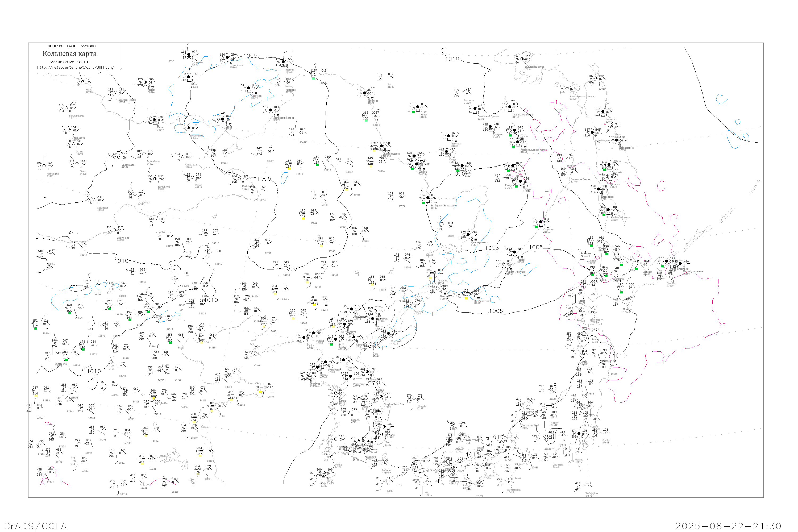Click the meteocenter.net UHHH.png URL
Viewport: 798px width, 532px height.
(75, 68)
